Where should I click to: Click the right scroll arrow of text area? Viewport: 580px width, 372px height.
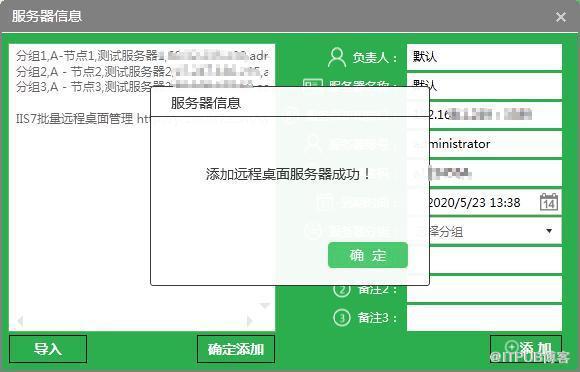(250, 321)
